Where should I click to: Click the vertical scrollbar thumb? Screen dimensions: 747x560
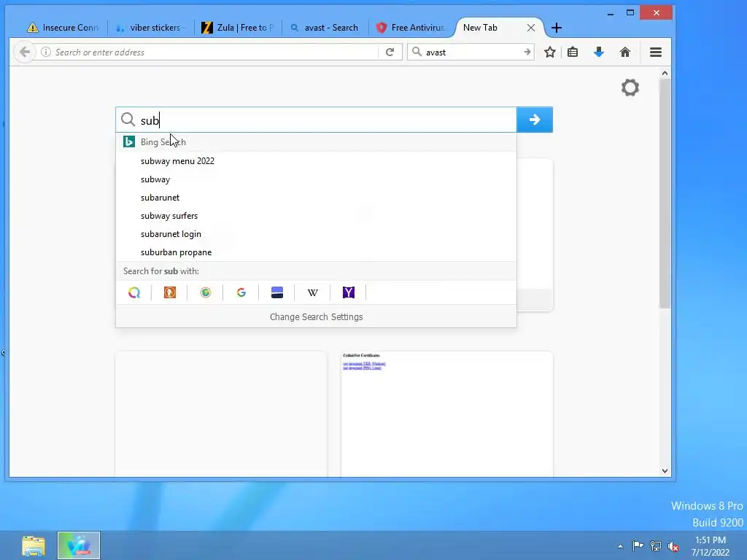click(x=665, y=193)
